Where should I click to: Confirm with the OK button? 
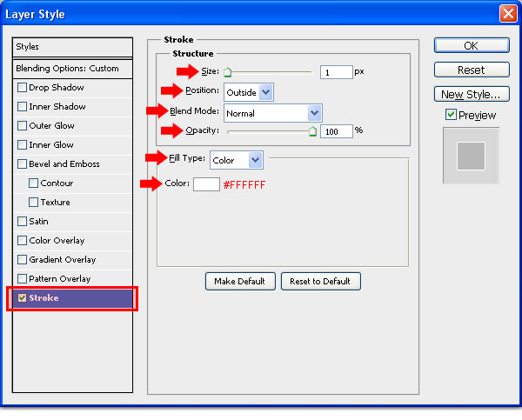(x=472, y=45)
